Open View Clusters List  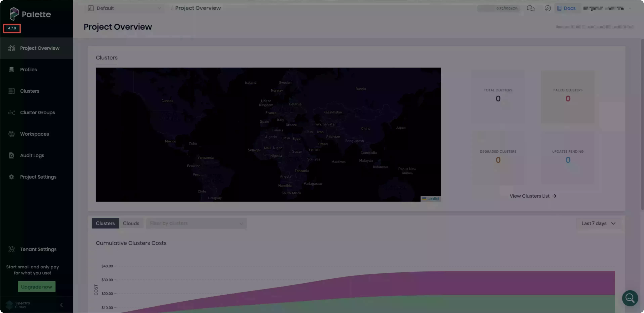point(533,196)
